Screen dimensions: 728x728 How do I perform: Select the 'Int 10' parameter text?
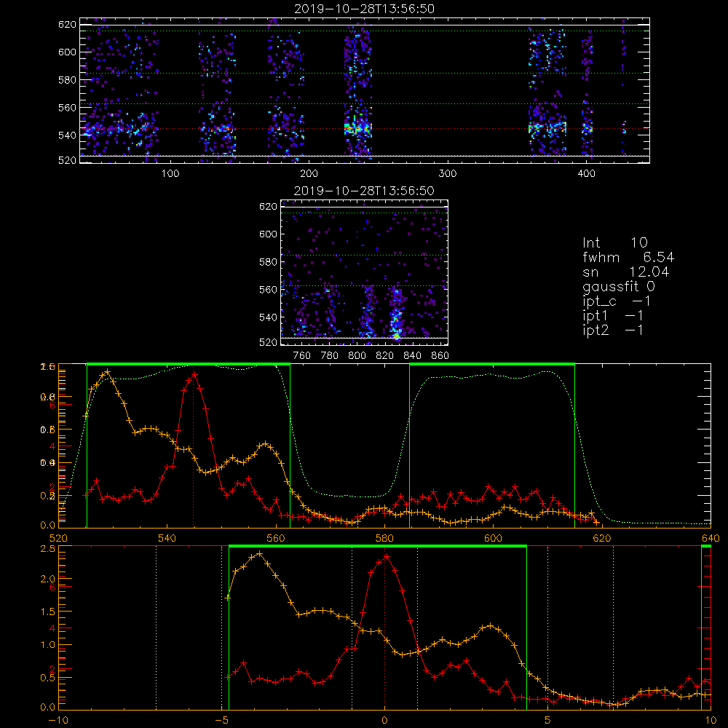(615, 242)
